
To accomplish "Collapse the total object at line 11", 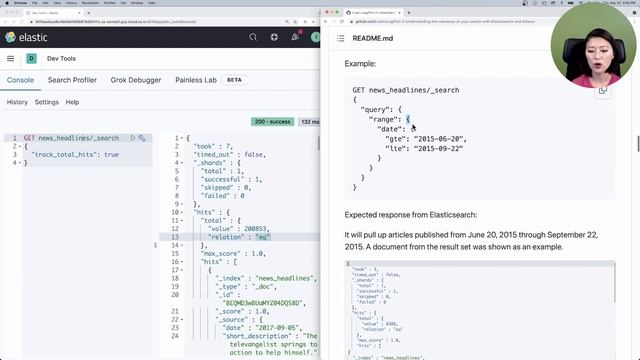I will pos(182,220).
